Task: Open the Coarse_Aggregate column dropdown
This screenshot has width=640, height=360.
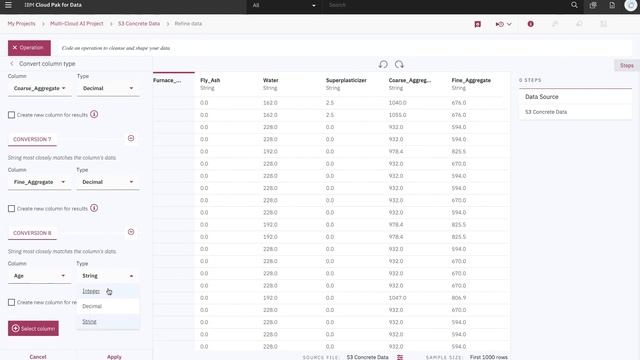Action: point(40,88)
